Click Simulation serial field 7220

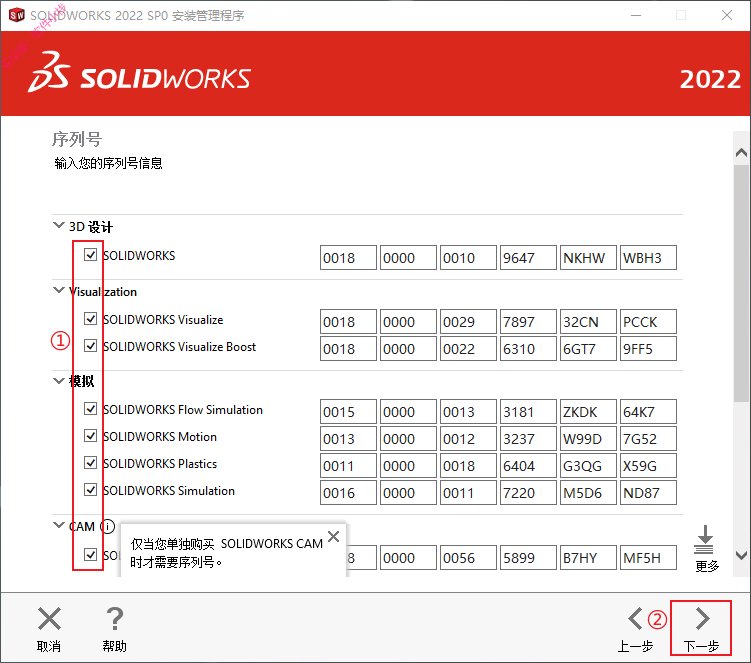point(528,492)
